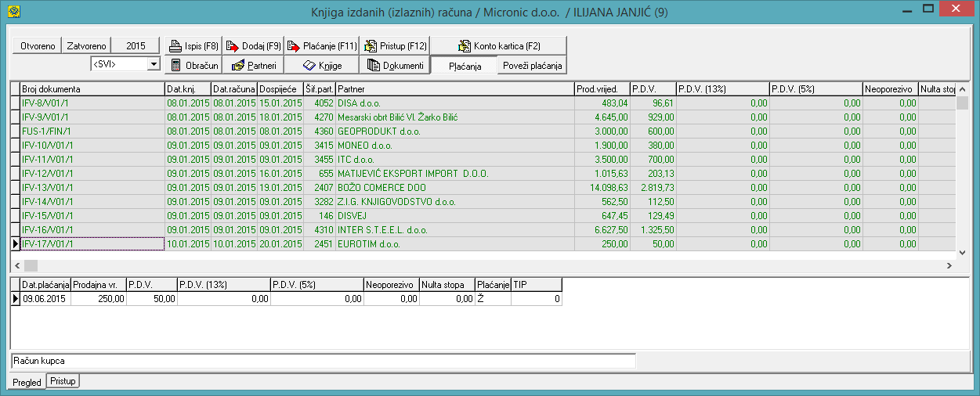The height and width of the screenshot is (396, 980).
Task: Click the Ž payment type cell
Action: (x=493, y=298)
